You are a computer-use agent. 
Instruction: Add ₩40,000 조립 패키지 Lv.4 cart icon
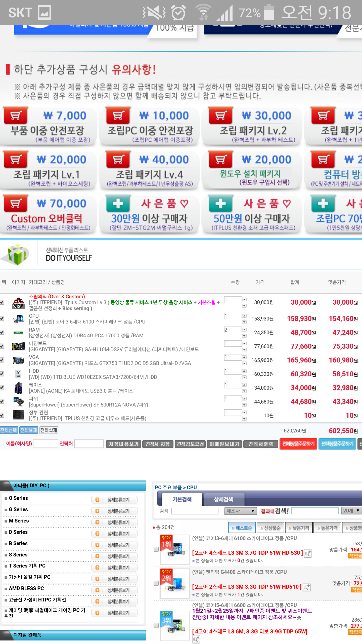[118, 159]
